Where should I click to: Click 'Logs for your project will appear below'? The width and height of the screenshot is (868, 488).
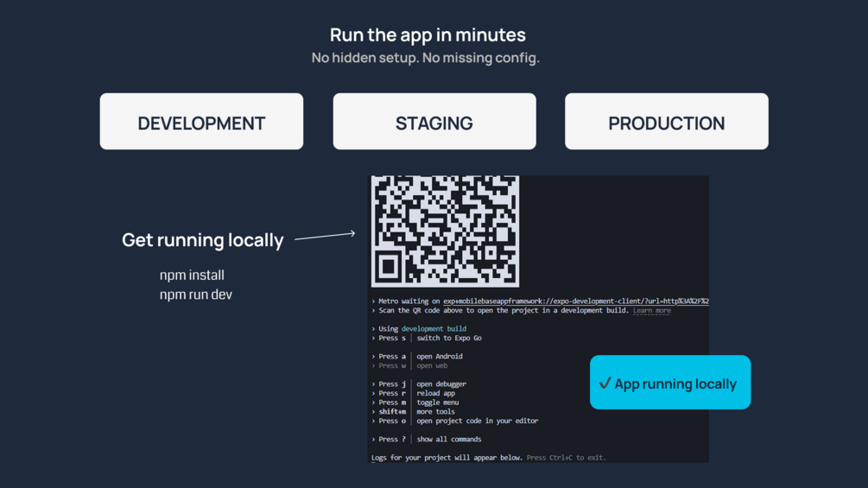447,458
